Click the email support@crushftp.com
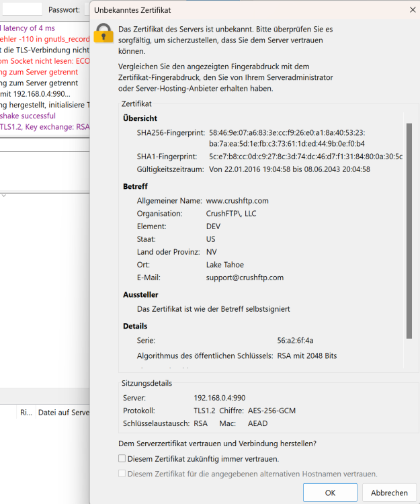 tap(245, 278)
